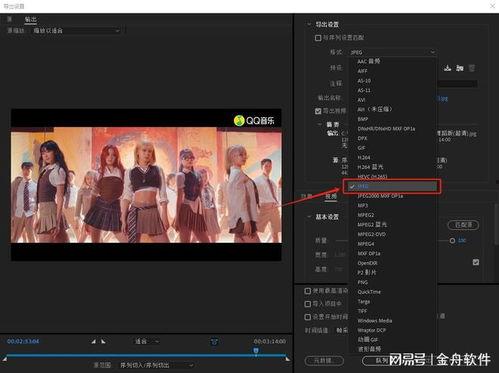Viewport: 499px width, 373px height.
Task: Select MXF OP1a format
Action: (369, 254)
